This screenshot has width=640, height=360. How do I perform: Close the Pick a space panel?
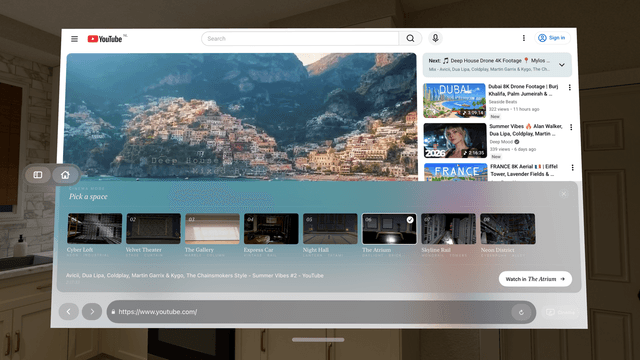[x=564, y=194]
